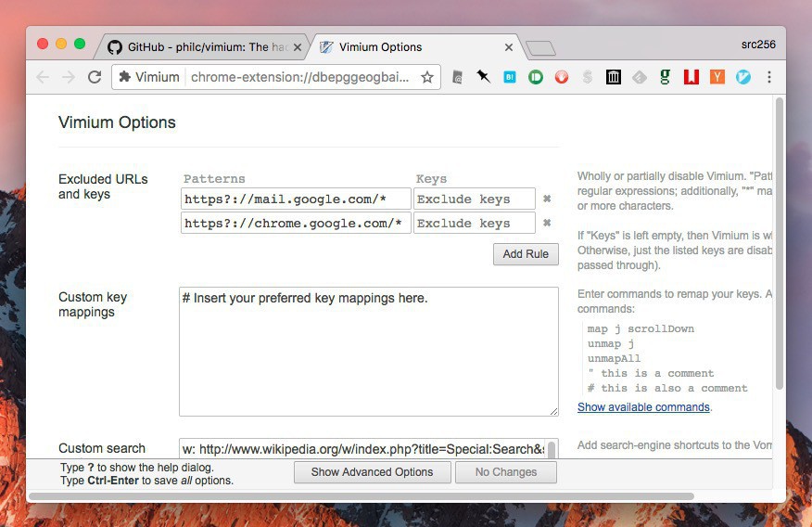Click the blue Vimium extension icon
This screenshot has height=527, width=812.
pyautogui.click(x=743, y=77)
